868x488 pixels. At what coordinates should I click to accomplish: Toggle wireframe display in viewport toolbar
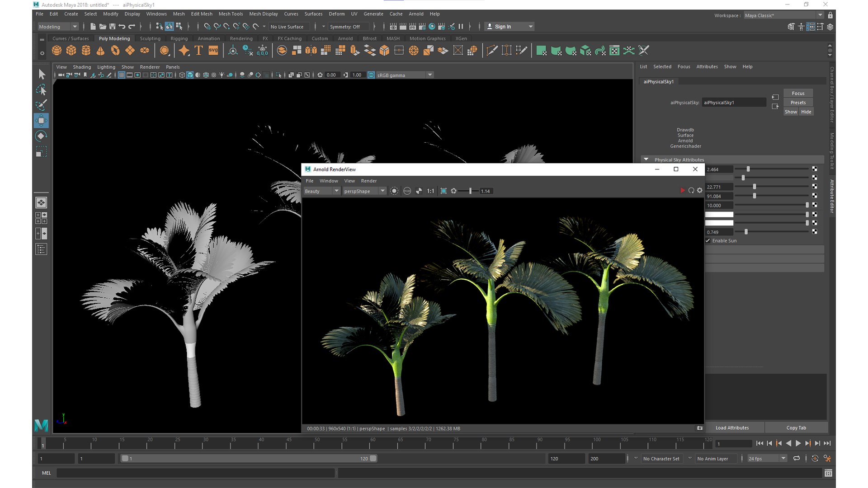pyautogui.click(x=182, y=75)
